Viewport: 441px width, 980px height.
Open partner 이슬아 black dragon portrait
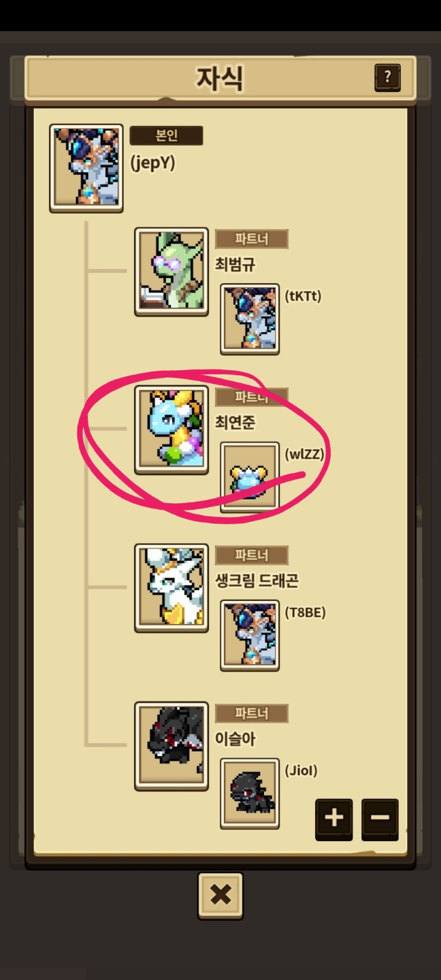171,747
